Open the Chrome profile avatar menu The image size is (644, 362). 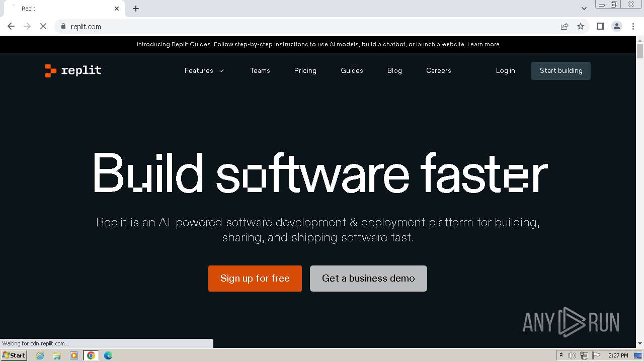(x=617, y=26)
